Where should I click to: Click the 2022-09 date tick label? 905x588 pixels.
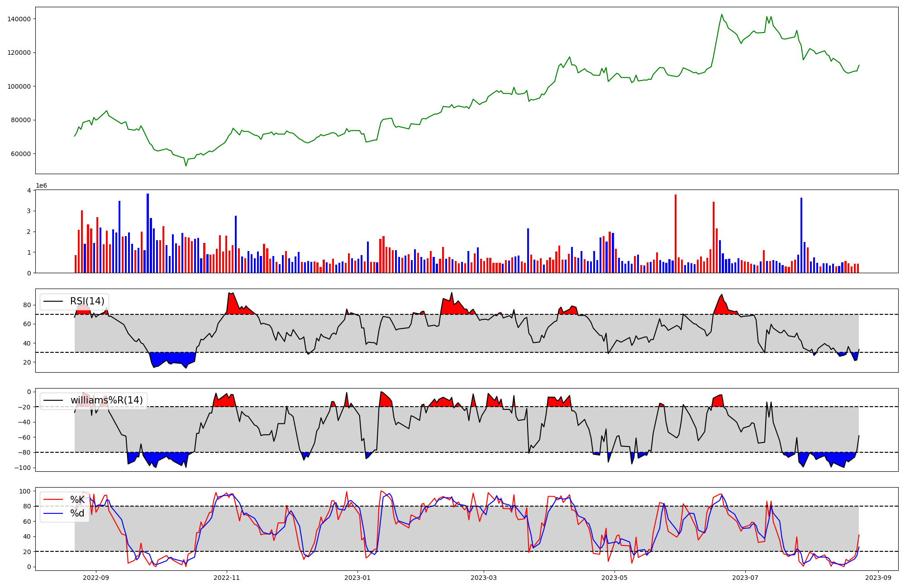click(96, 578)
